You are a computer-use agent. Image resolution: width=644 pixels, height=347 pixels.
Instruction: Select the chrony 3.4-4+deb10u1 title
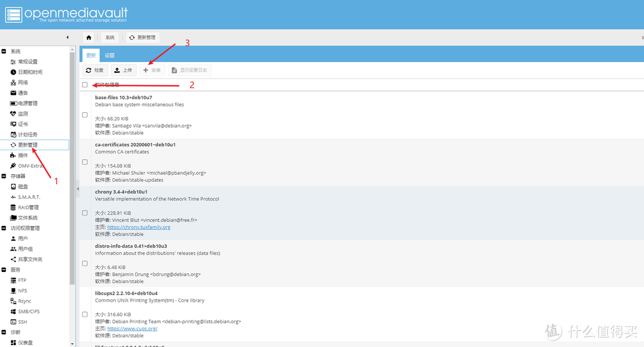[x=121, y=192]
